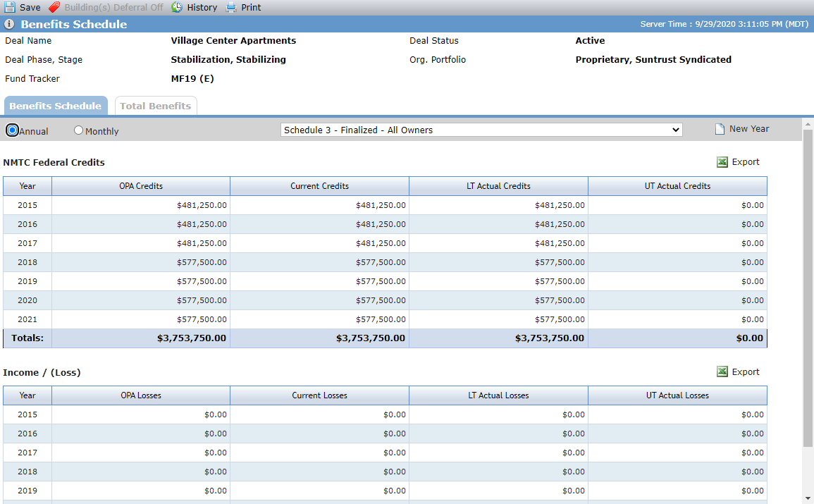Click the LT Actual Losses column header

tap(498, 395)
